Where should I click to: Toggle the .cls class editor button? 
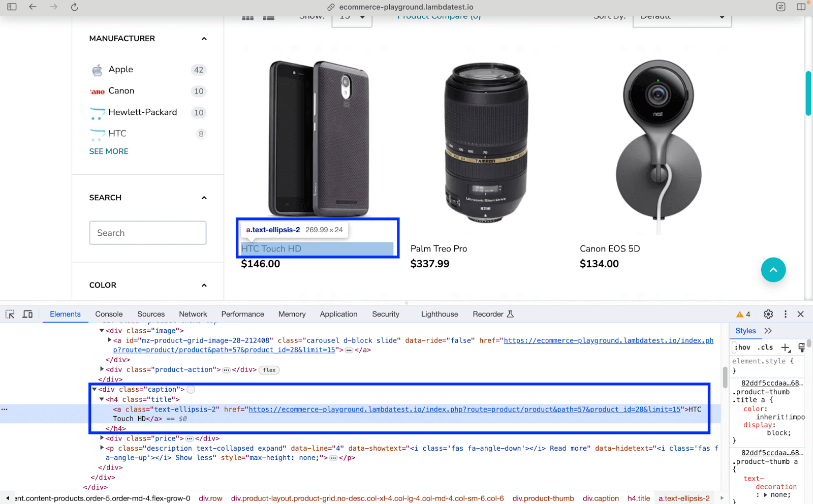pyautogui.click(x=765, y=348)
